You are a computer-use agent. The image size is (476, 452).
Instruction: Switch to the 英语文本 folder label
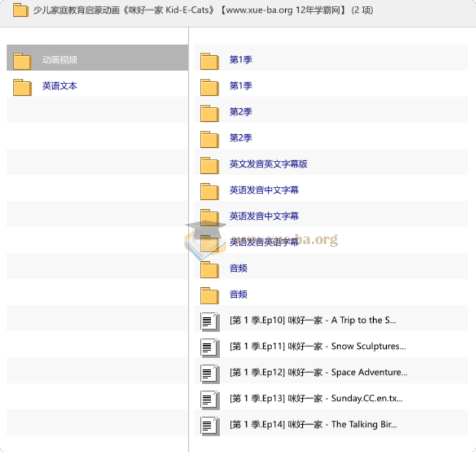pos(60,86)
